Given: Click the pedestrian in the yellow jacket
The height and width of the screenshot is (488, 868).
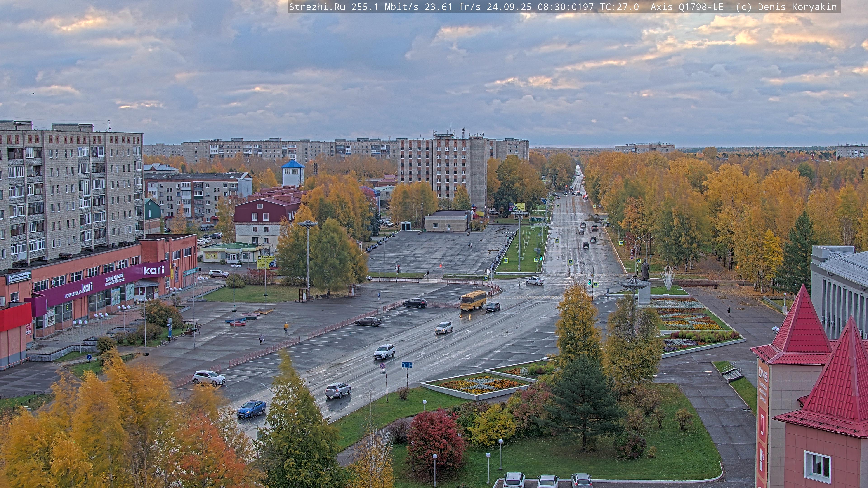Looking at the screenshot, I should pyautogui.click(x=286, y=326).
